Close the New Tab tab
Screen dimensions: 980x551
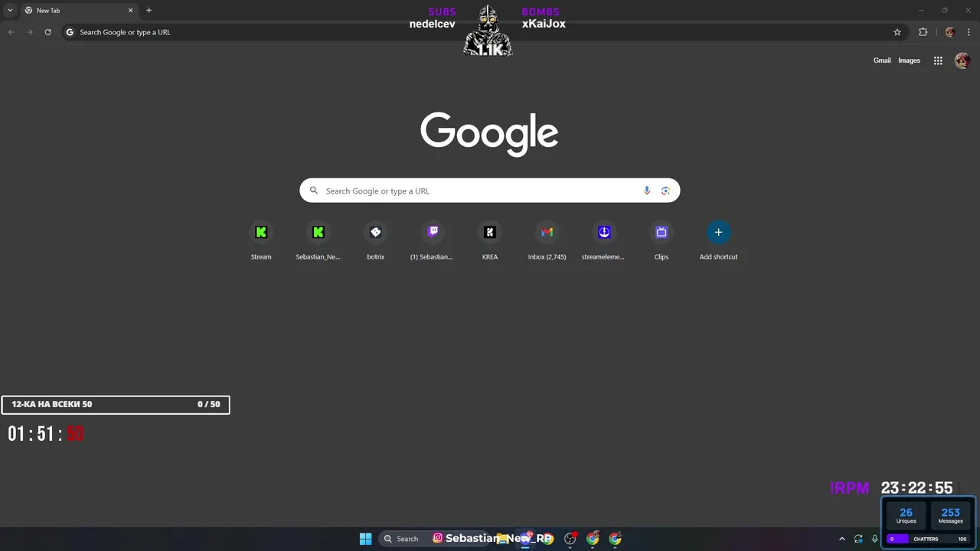point(130,11)
